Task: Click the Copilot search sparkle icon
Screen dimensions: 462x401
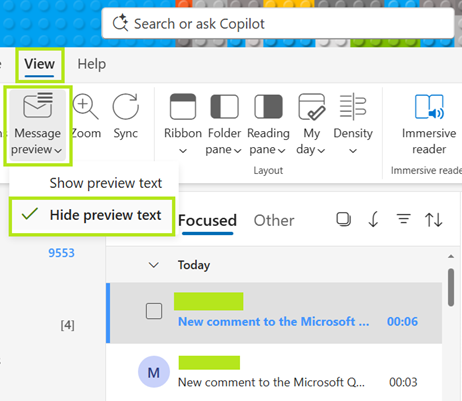Action: pyautogui.click(x=120, y=23)
